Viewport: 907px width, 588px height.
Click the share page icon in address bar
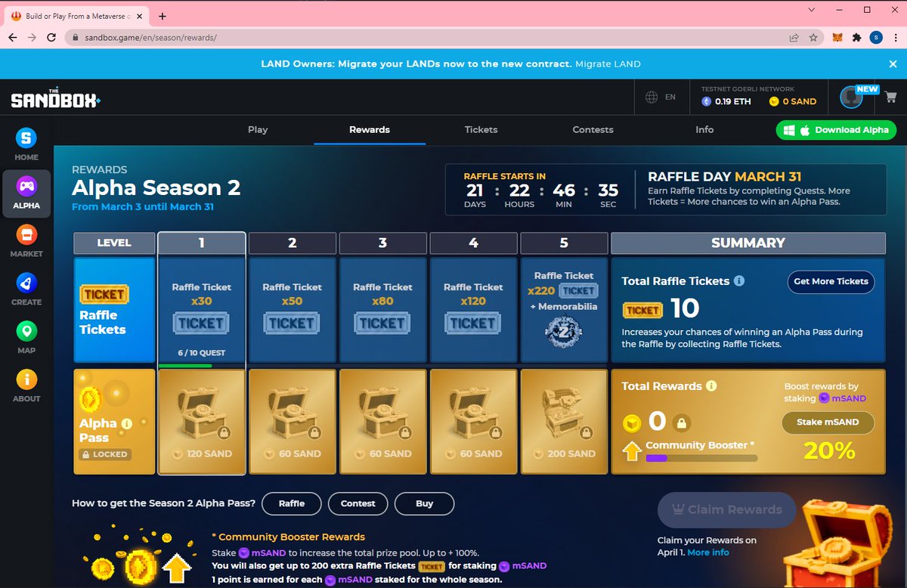794,37
